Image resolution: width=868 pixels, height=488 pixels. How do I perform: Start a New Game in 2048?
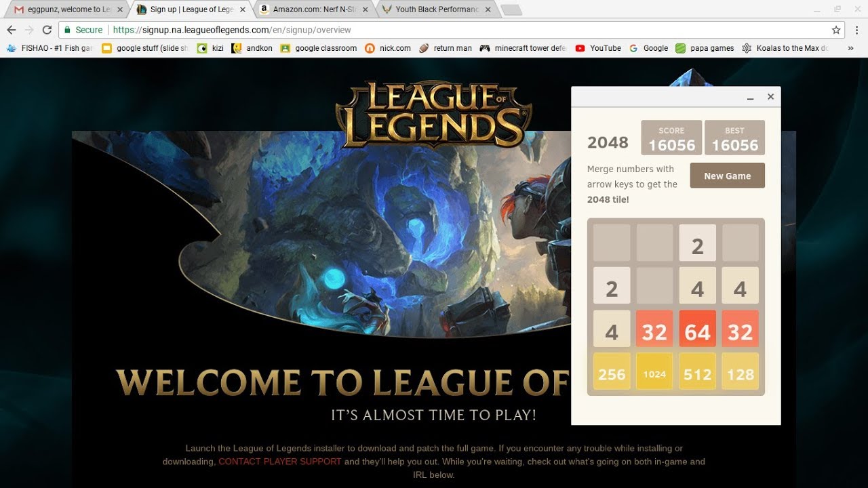(727, 176)
